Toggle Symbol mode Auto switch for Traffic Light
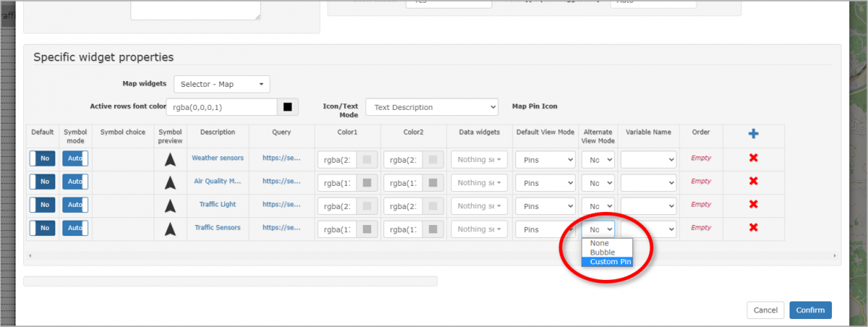 (x=75, y=205)
